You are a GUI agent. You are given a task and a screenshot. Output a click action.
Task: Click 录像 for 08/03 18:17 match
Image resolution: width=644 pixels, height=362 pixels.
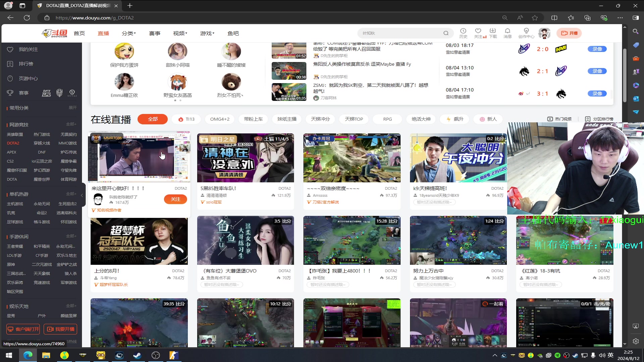click(x=597, y=49)
